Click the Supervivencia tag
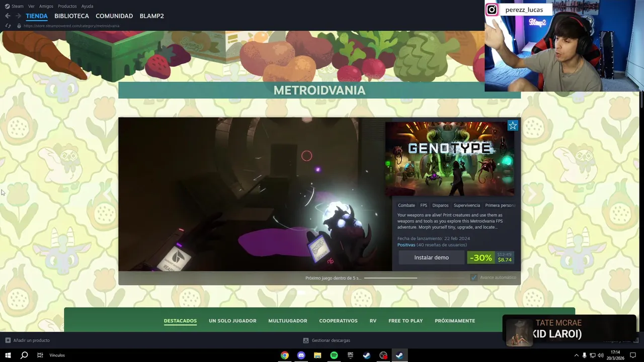Image resolution: width=644 pixels, height=362 pixels. coord(466,205)
